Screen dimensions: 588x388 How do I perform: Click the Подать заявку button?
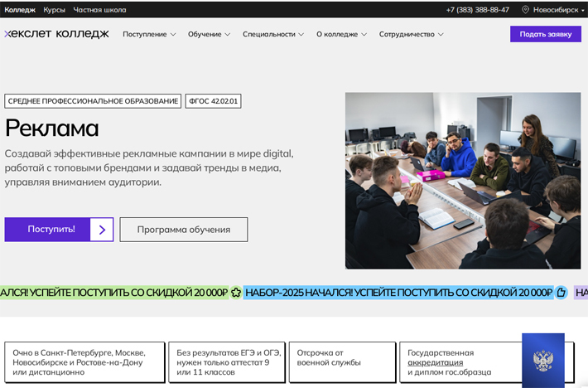546,34
